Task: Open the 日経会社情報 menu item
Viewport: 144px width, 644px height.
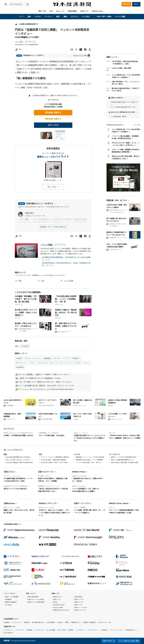Action: (72, 11)
